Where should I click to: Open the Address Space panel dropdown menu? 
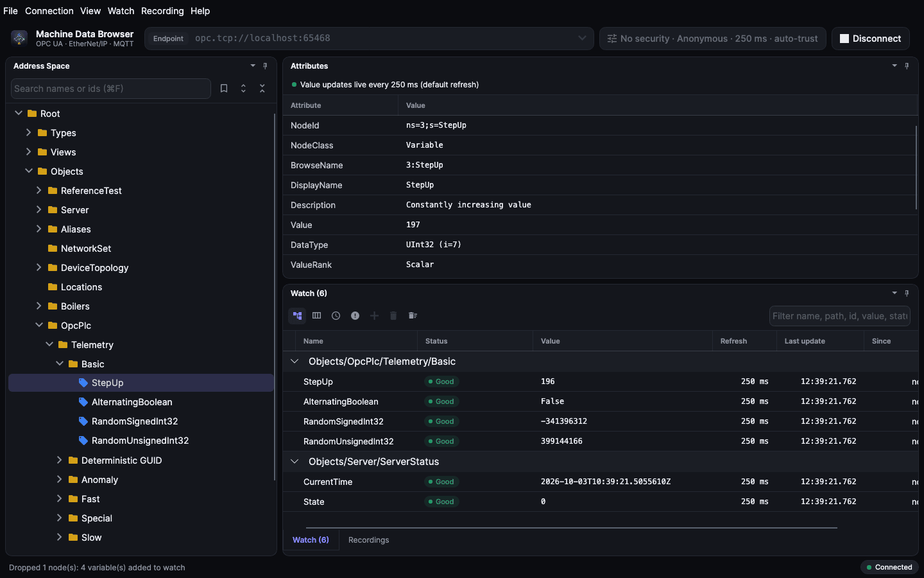pos(253,66)
